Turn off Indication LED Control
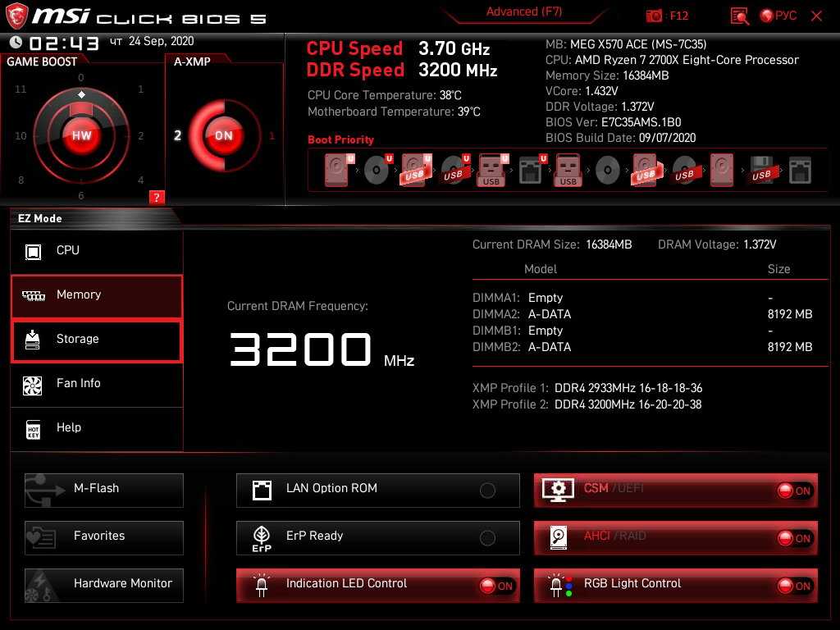 (496, 586)
